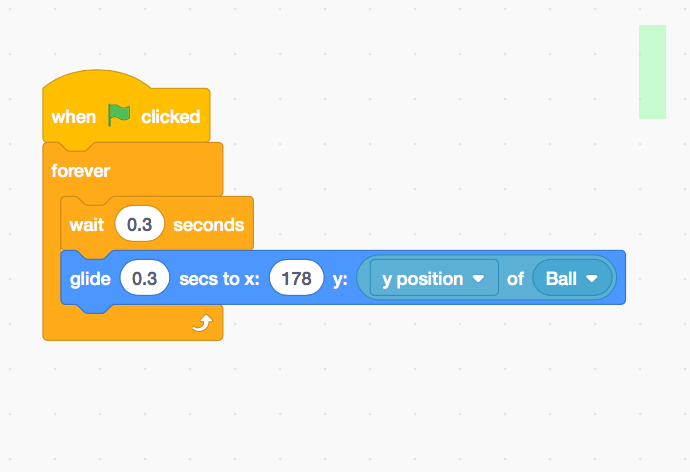This screenshot has width=690, height=472.
Task: Click the green paddle sprite watermark
Action: tap(652, 72)
